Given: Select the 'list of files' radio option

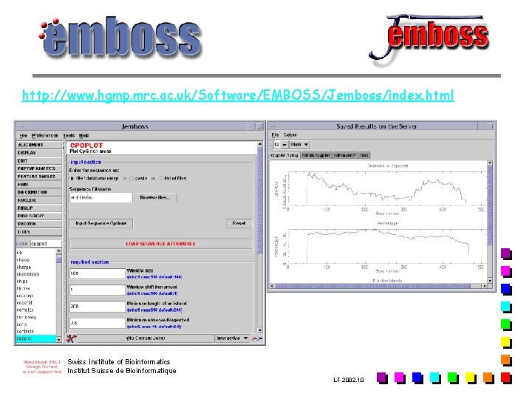Looking at the screenshot, I should coord(161,178).
